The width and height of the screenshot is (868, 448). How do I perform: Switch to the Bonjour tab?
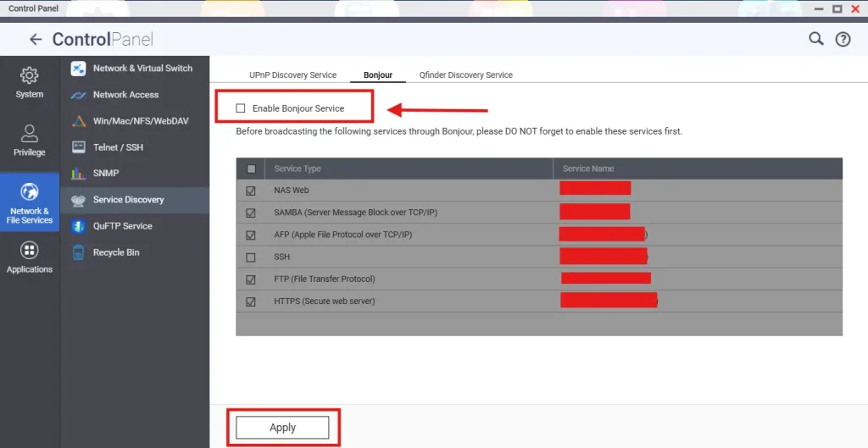tap(378, 75)
